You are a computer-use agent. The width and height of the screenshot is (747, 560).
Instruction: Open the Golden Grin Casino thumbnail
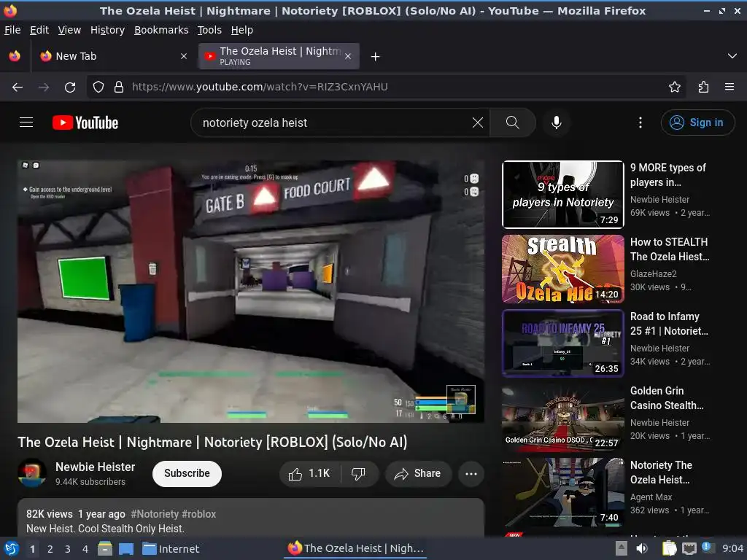pos(562,418)
